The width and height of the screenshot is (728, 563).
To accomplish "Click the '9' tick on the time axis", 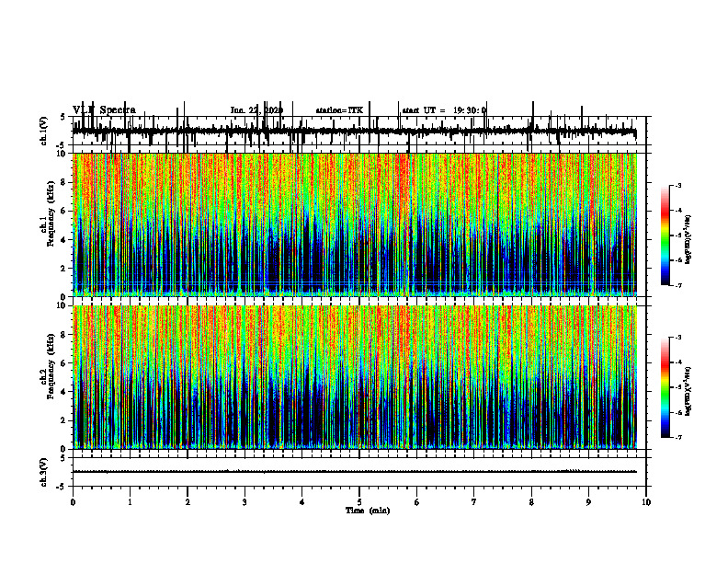I will pos(588,502).
